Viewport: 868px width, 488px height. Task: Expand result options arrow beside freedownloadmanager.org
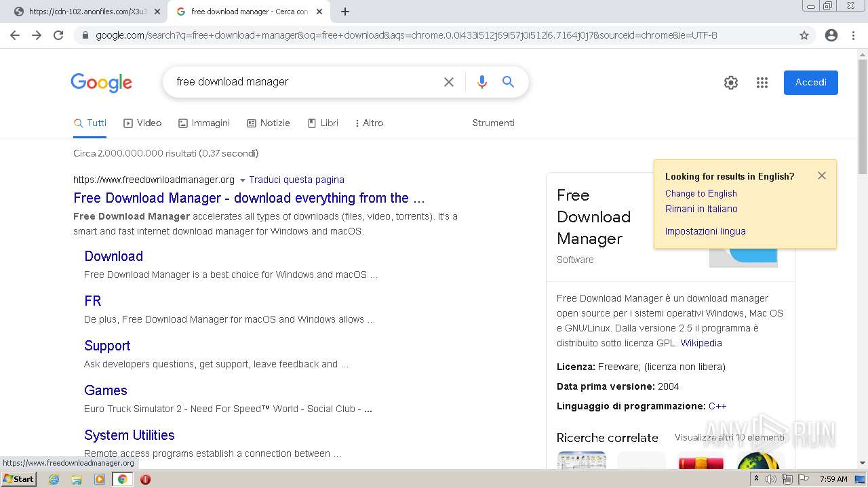pos(243,180)
